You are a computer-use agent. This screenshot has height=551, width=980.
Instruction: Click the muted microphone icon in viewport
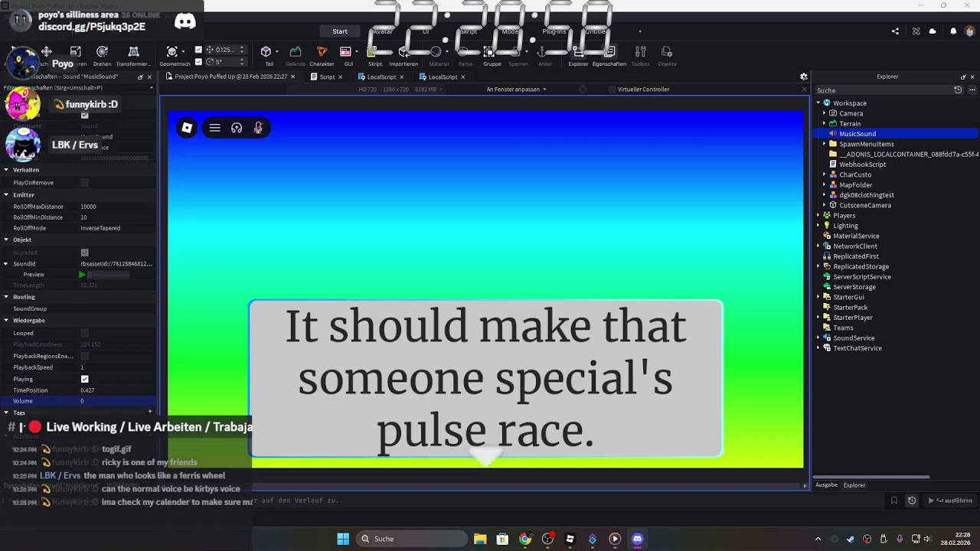coord(258,128)
